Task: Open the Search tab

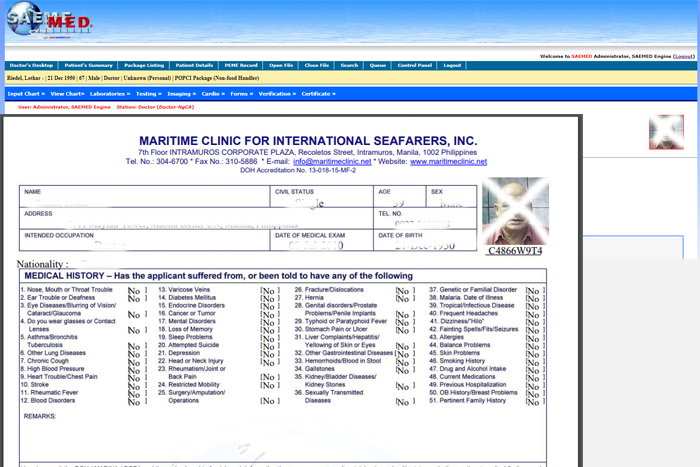Action: click(349, 65)
